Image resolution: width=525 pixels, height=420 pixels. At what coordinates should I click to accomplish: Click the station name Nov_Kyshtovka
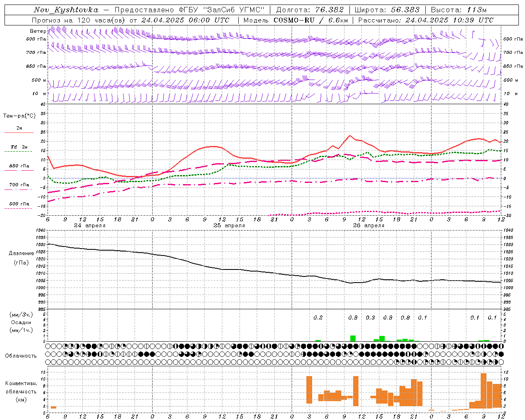click(66, 10)
